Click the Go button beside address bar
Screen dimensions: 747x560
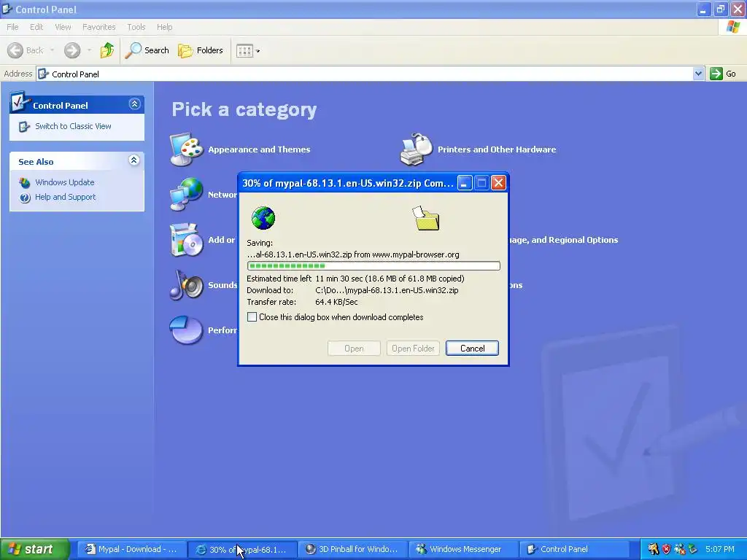tap(723, 74)
